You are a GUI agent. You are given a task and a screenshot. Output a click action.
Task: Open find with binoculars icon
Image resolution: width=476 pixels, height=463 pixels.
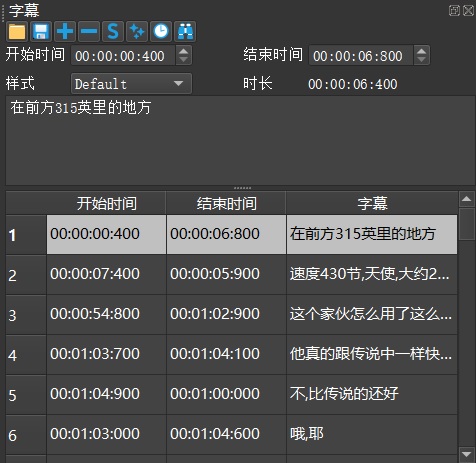coord(185,32)
